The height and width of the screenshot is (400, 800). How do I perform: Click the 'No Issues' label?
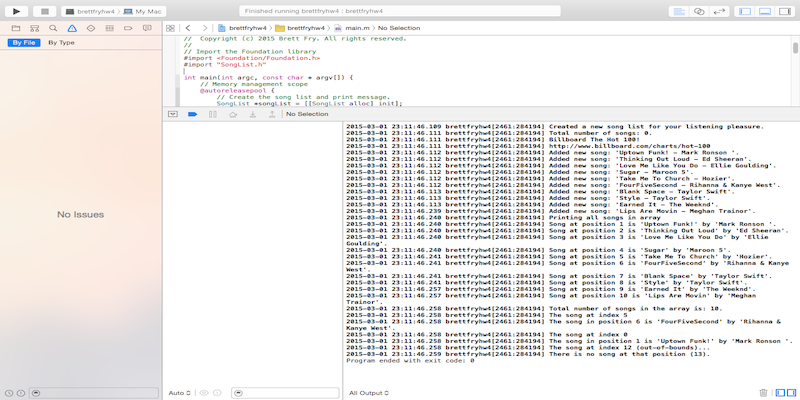pyautogui.click(x=81, y=215)
